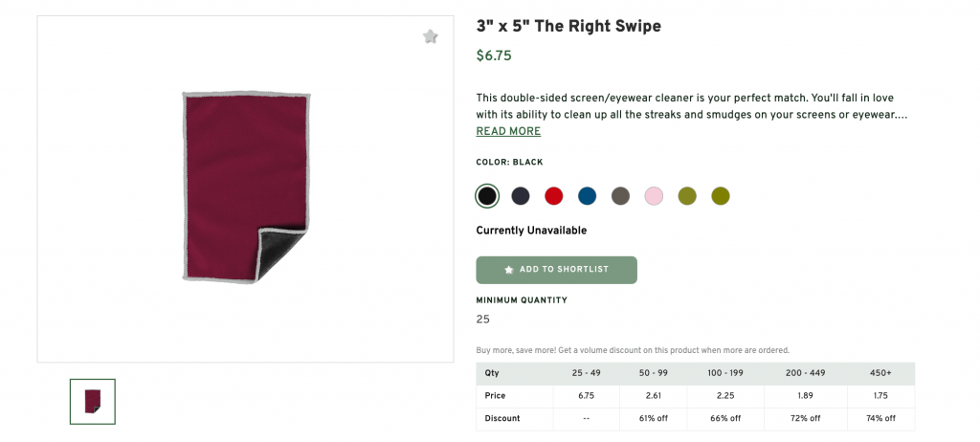This screenshot has height=442, width=980.
Task: Choose the gray color swatch
Action: [620, 196]
